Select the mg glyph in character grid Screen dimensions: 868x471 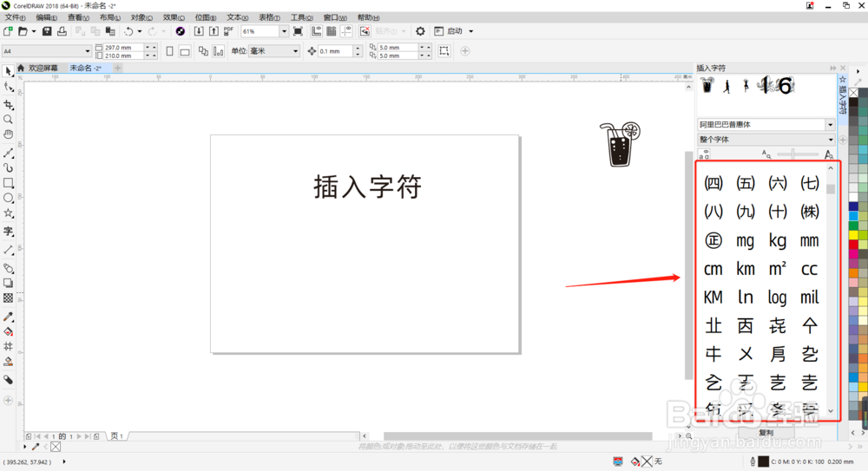[x=745, y=241]
